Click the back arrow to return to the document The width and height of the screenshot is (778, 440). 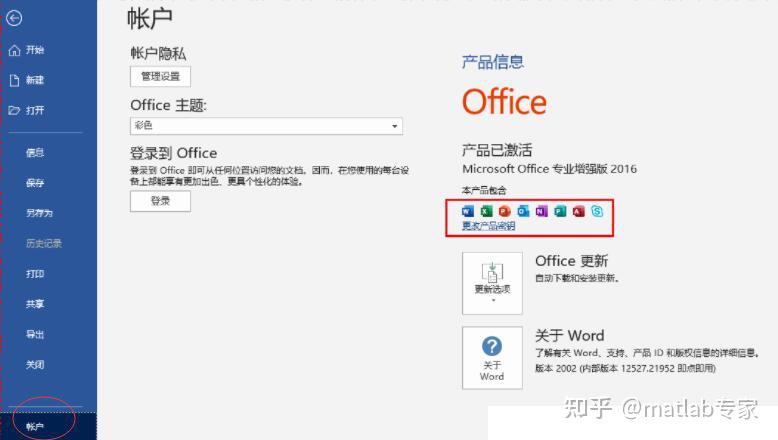pyautogui.click(x=14, y=18)
